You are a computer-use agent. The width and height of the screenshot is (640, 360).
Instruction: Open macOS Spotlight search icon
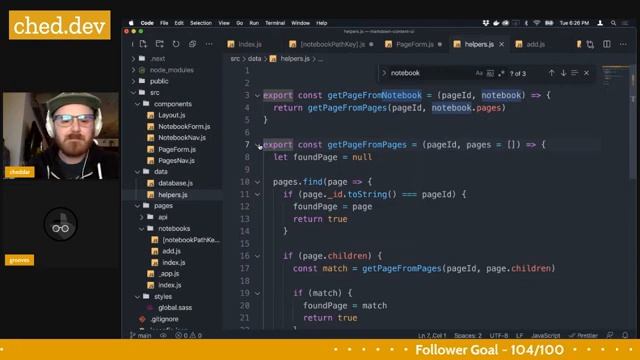(613, 23)
